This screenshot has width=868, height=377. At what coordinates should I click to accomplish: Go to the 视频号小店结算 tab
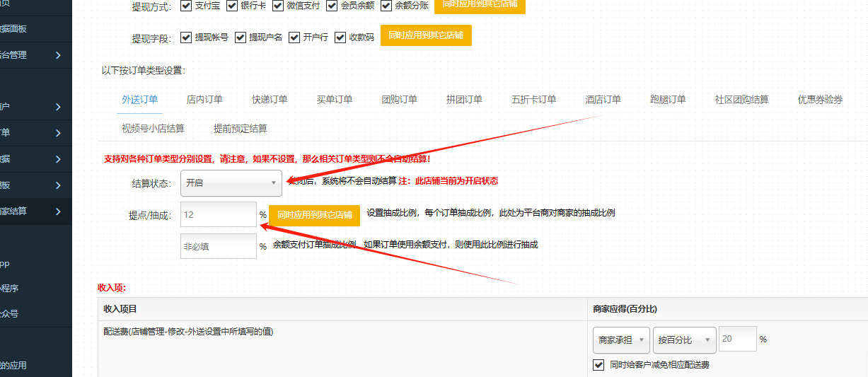pyautogui.click(x=153, y=129)
